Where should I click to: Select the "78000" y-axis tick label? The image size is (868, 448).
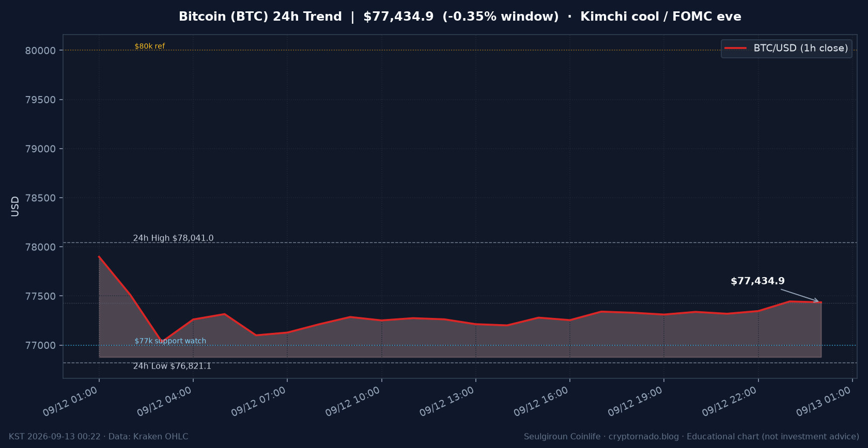tap(40, 247)
